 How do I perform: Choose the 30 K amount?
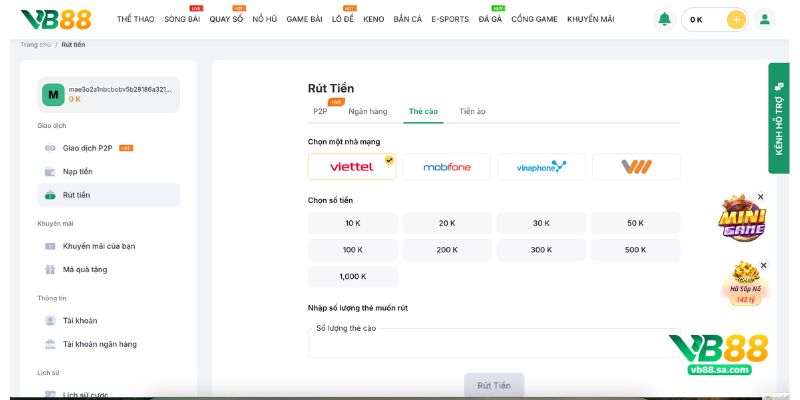coord(541,223)
